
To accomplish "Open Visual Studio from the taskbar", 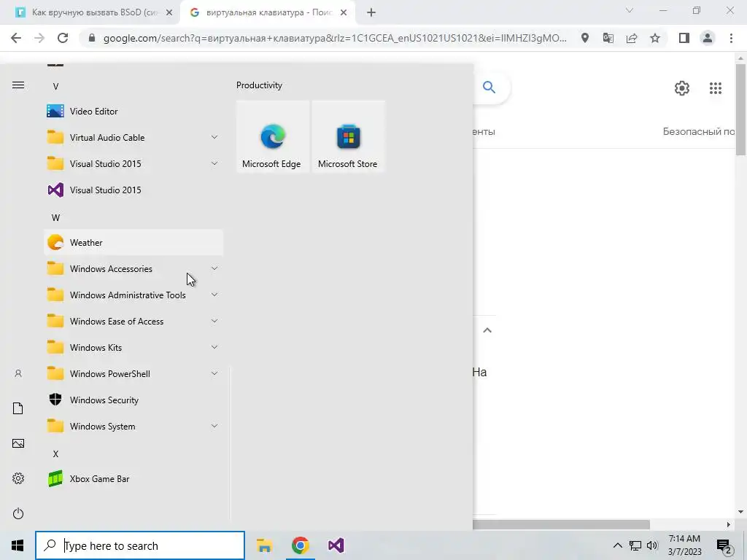I will click(x=336, y=545).
